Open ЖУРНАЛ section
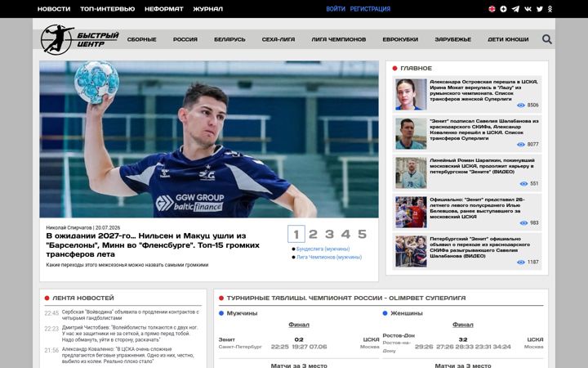This screenshot has width=588, height=368. (207, 9)
